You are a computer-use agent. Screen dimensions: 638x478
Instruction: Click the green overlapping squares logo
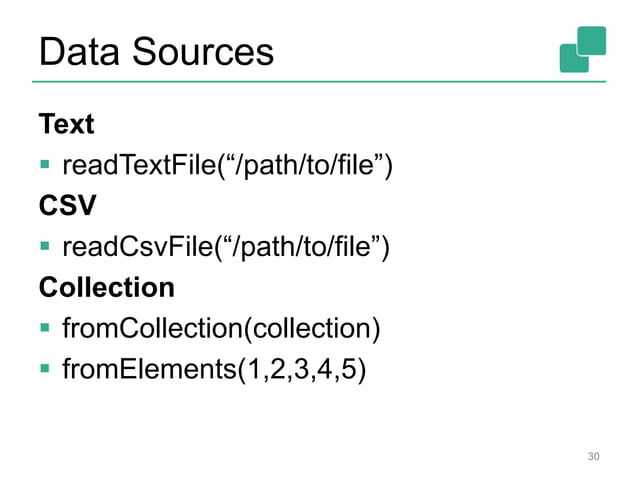pos(583,49)
